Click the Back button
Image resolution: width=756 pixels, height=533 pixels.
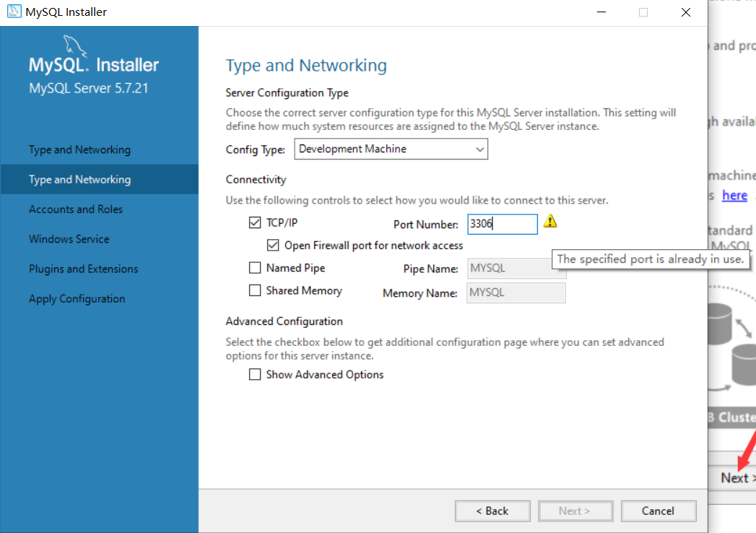pyautogui.click(x=492, y=511)
